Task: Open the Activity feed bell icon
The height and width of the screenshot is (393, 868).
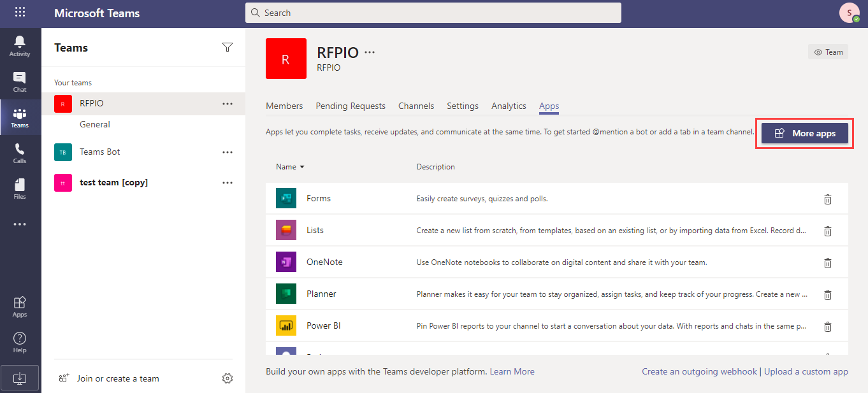Action: pos(20,45)
